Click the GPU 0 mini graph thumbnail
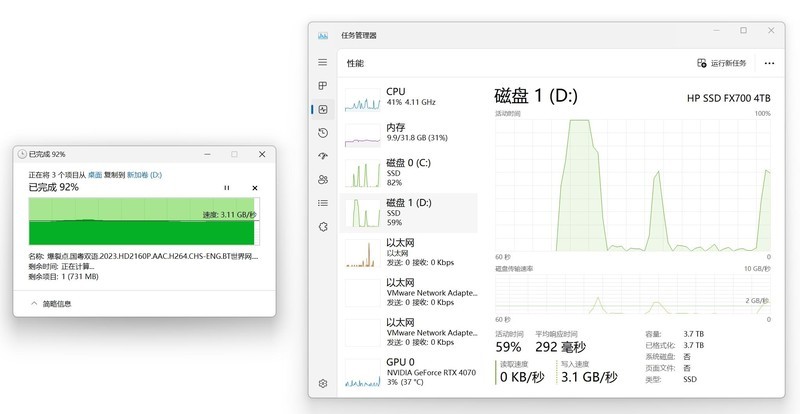The image size is (800, 414). [363, 373]
